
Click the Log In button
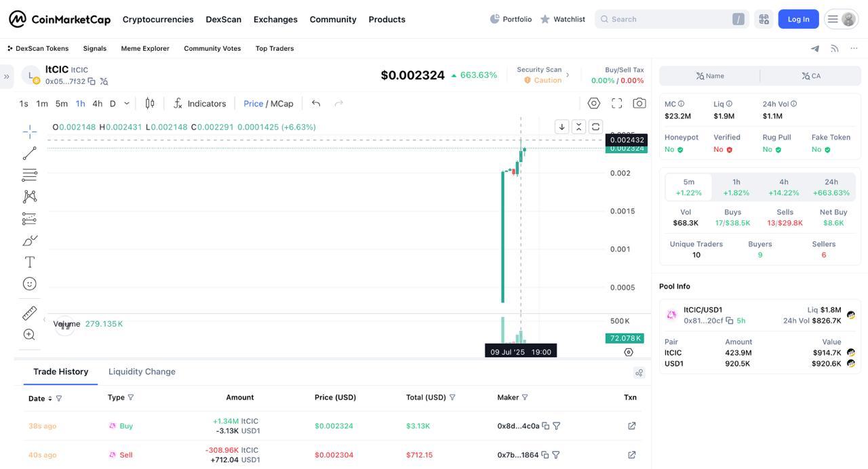click(798, 19)
